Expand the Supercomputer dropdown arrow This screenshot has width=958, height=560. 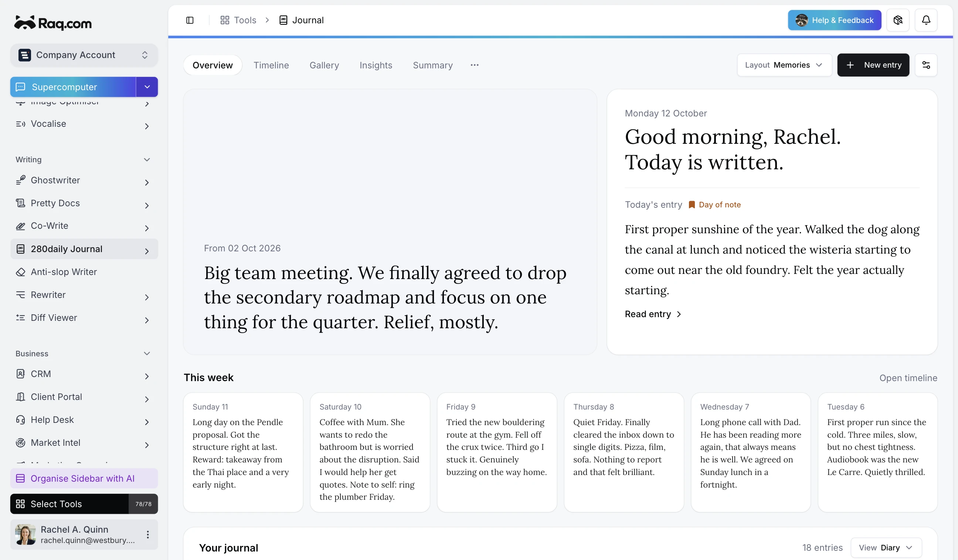(x=147, y=87)
